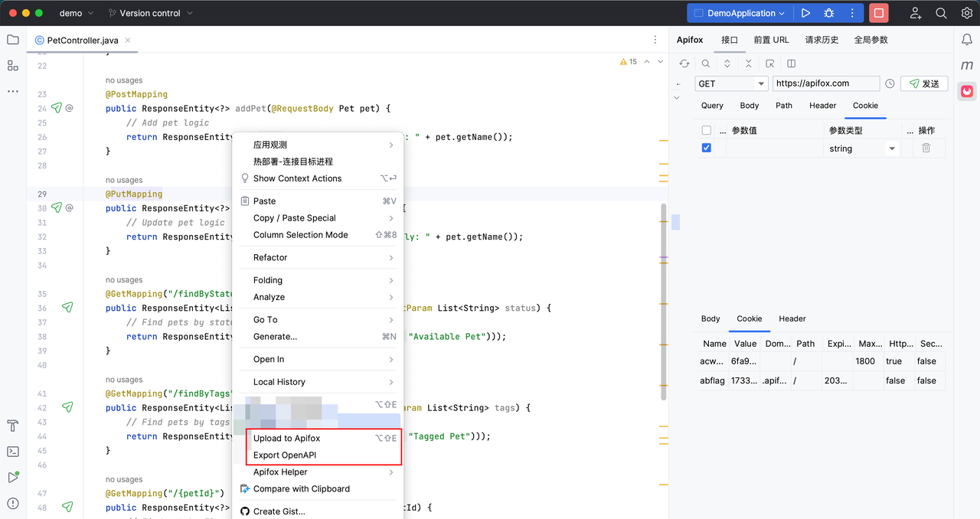Open the Structure tool window icon
The image size is (980, 519).
(13, 65)
